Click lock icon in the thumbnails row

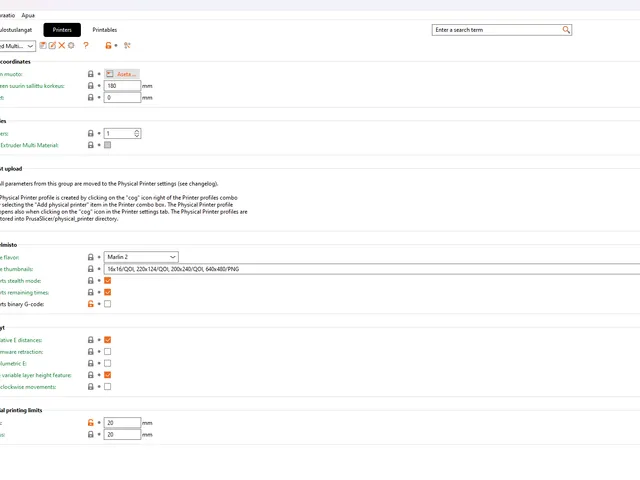91,269
